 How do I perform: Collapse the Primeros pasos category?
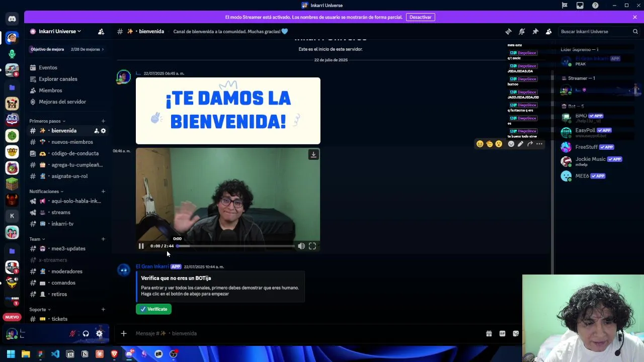[47, 121]
